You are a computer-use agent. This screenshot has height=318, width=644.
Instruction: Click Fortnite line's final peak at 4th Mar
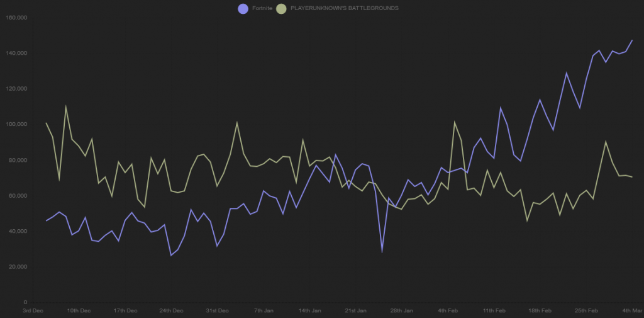(x=632, y=40)
